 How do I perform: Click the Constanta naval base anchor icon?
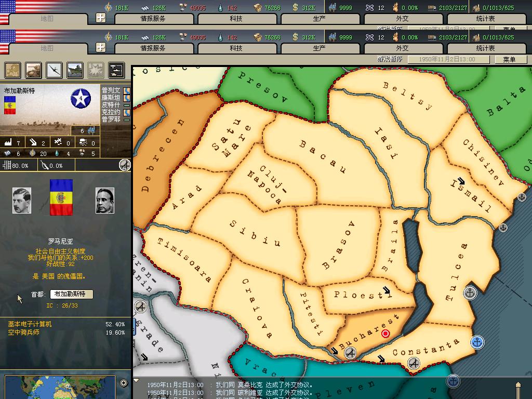[x=477, y=342]
